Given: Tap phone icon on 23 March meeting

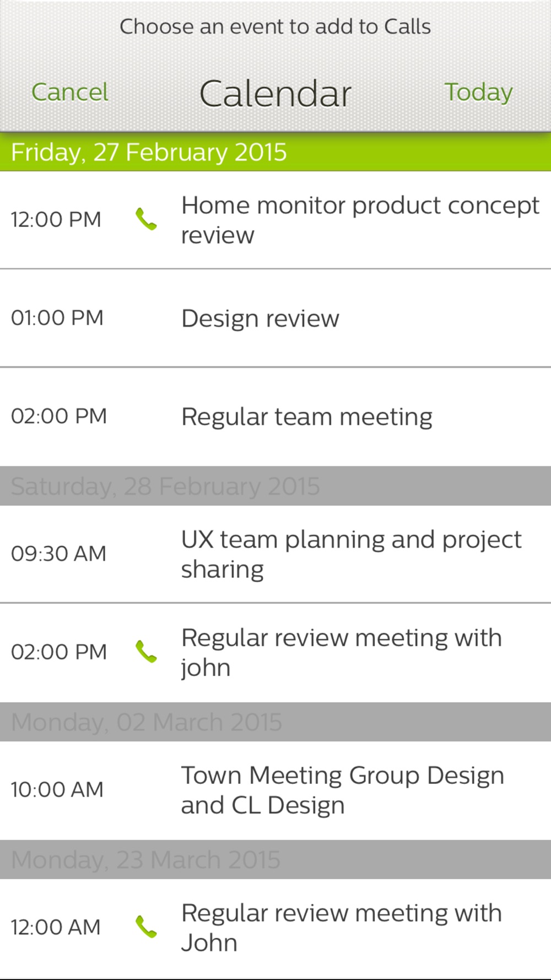Looking at the screenshot, I should (x=146, y=927).
